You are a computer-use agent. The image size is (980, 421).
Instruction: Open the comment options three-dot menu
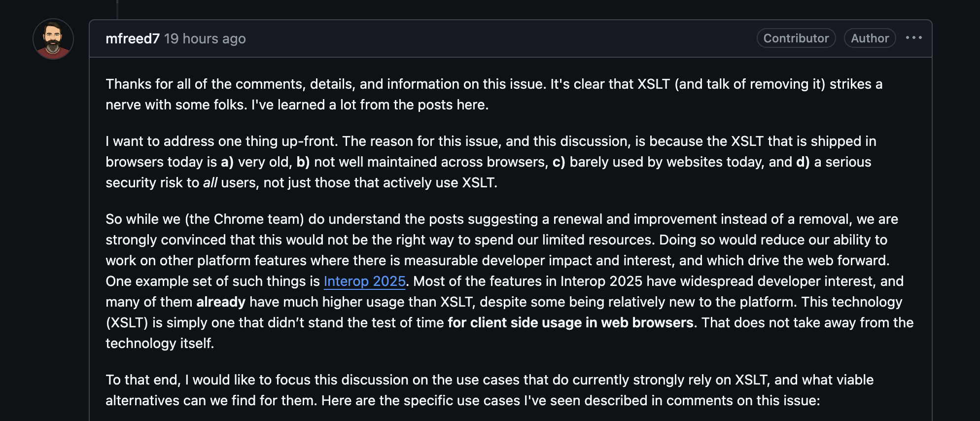[913, 38]
